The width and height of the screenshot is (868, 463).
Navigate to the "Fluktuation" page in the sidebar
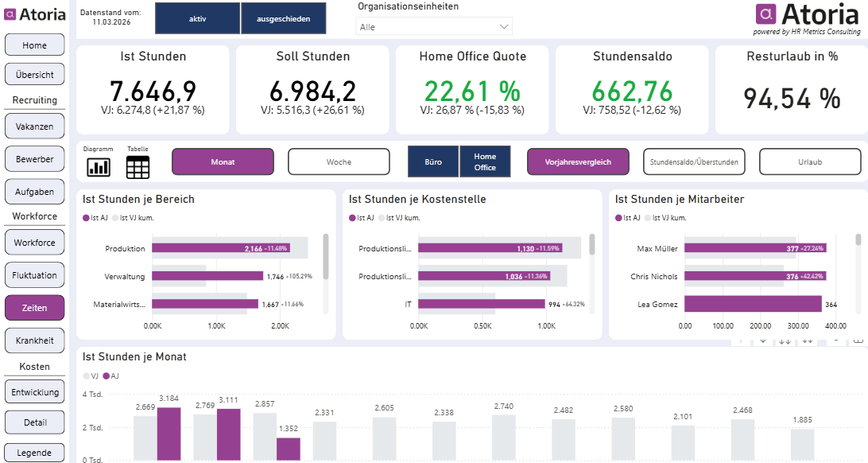coord(34,274)
